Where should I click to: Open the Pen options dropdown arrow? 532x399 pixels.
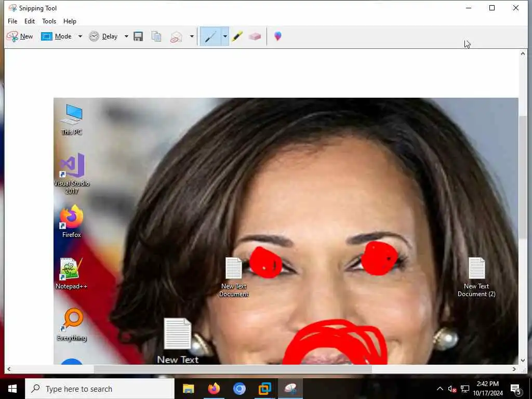coord(225,36)
